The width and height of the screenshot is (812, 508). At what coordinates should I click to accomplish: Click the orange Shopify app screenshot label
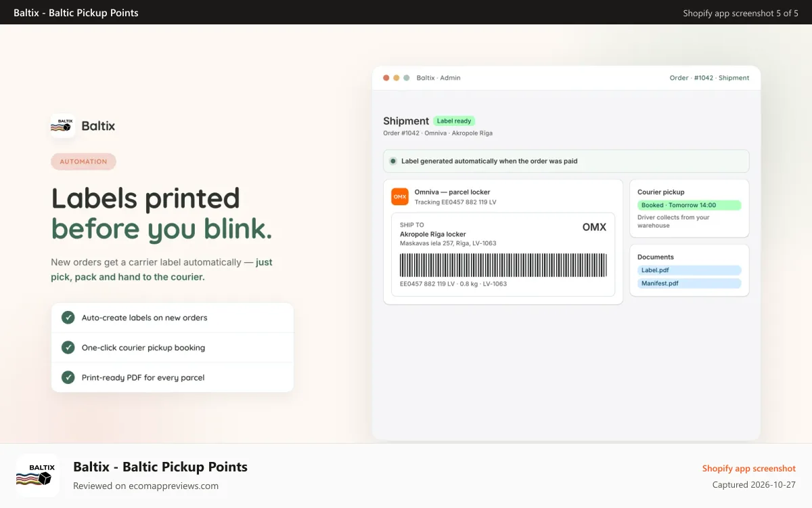pos(749,469)
